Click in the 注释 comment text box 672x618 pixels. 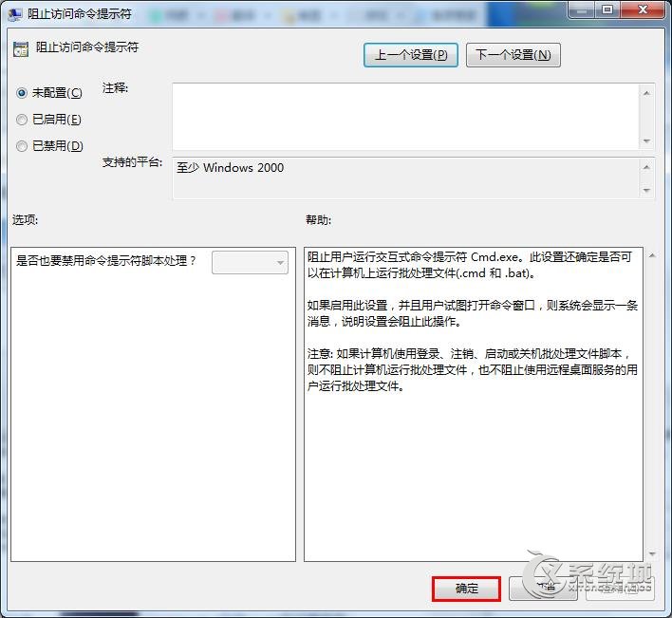coord(405,117)
